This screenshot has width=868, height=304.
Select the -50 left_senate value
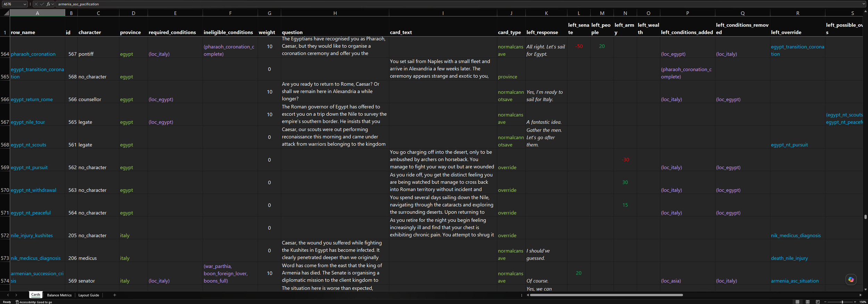[x=579, y=46]
